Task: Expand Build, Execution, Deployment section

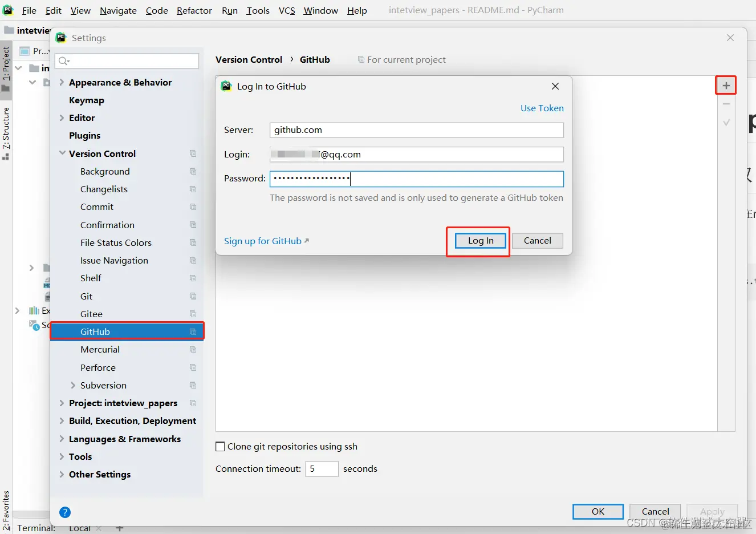Action: 62,420
